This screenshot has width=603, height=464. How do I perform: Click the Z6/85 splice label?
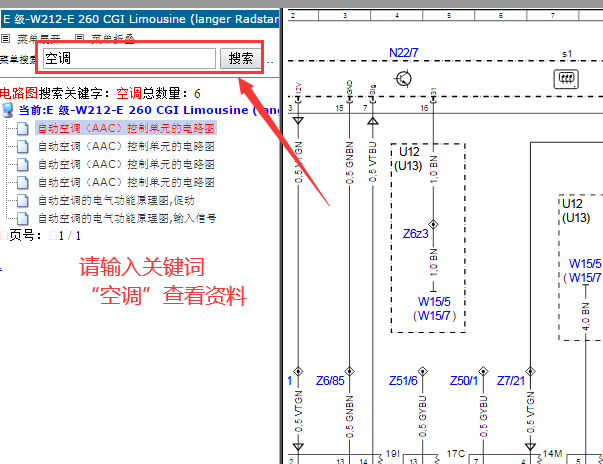pyautogui.click(x=330, y=381)
